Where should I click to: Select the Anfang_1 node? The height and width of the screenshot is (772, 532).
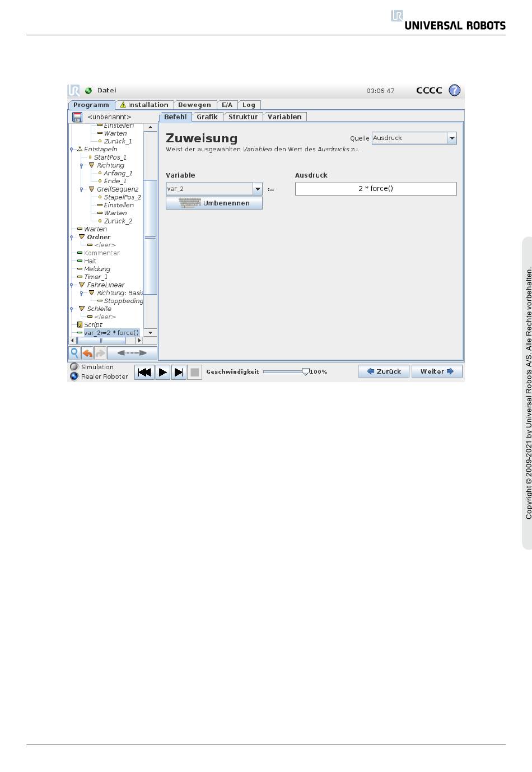click(118, 173)
